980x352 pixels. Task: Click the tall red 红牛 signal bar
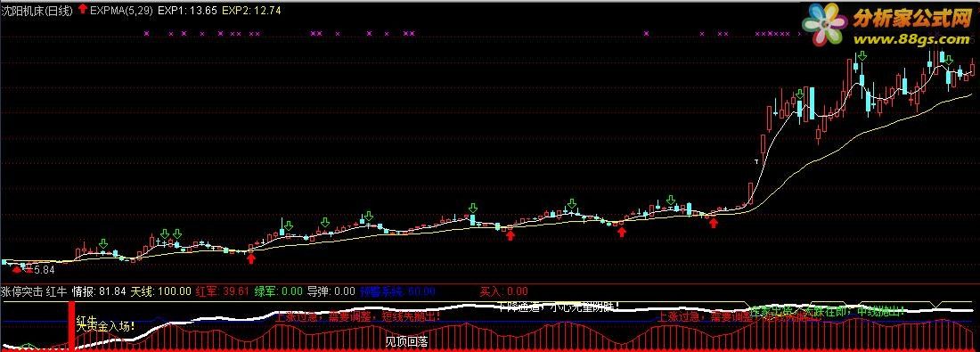point(72,325)
